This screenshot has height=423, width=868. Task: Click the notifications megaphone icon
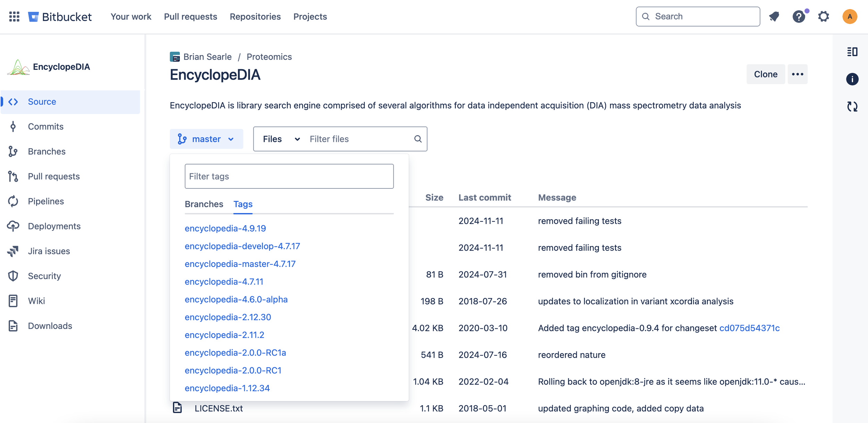(x=774, y=16)
